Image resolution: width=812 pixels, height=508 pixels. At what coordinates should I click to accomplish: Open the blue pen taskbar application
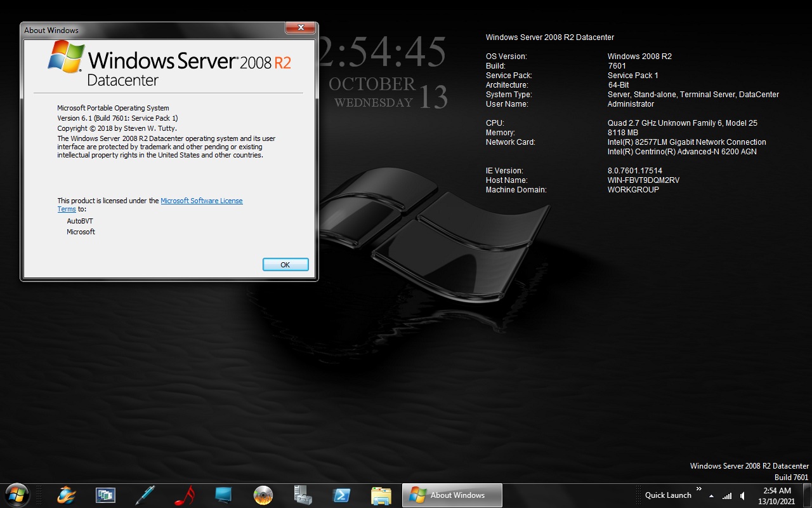click(145, 495)
